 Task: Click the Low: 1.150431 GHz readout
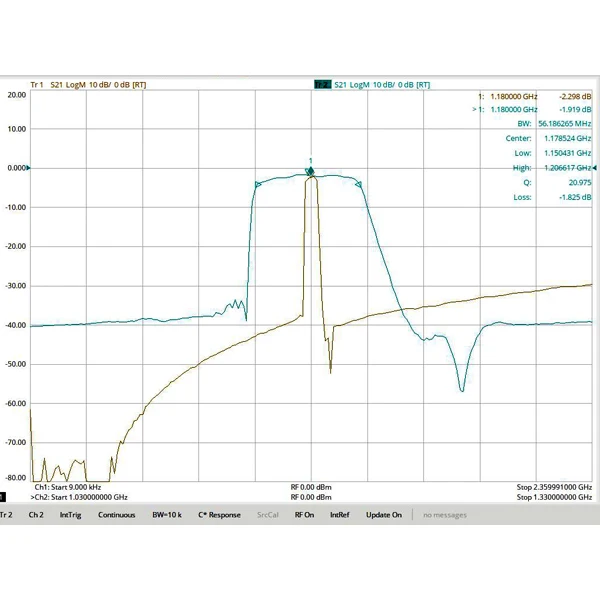[x=553, y=153]
